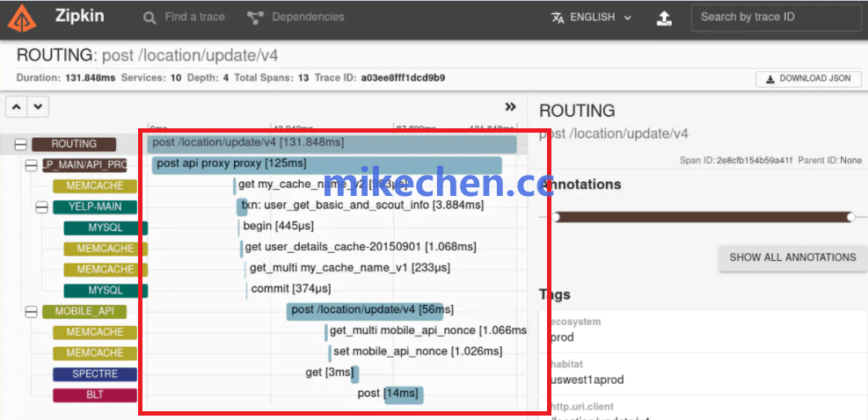Viewport: 868px width, 420px height.
Task: Move to previous span with up arrow
Action: pos(17,107)
